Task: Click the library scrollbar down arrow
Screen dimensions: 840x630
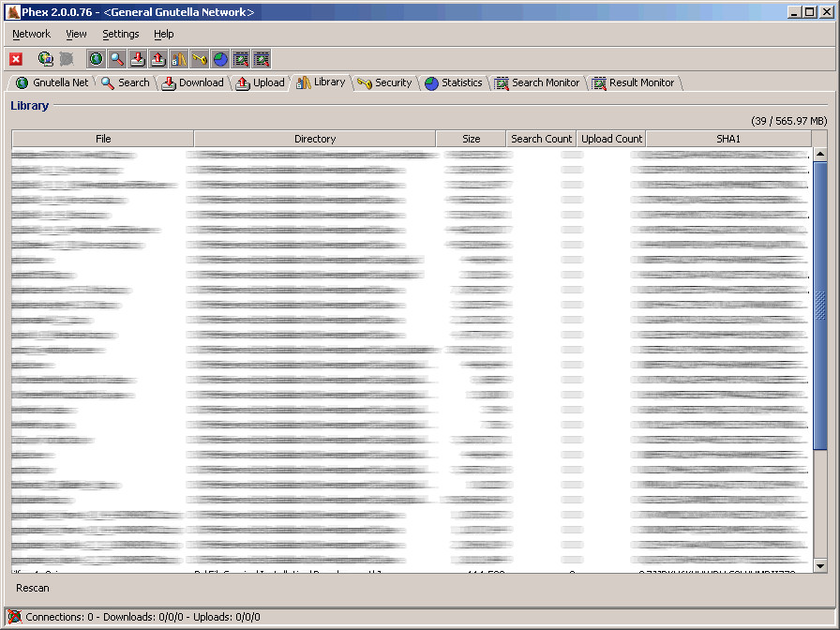Action: 820,565
